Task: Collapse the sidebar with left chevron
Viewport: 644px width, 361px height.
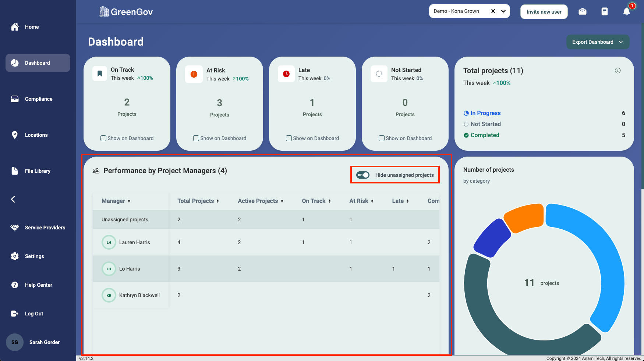Action: tap(13, 199)
